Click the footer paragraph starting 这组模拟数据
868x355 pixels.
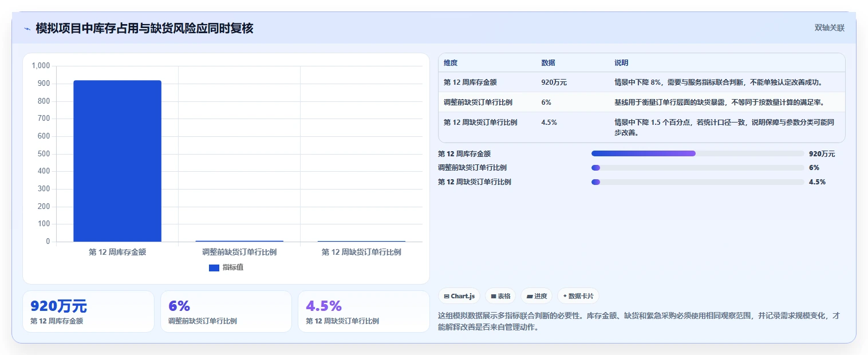638,322
